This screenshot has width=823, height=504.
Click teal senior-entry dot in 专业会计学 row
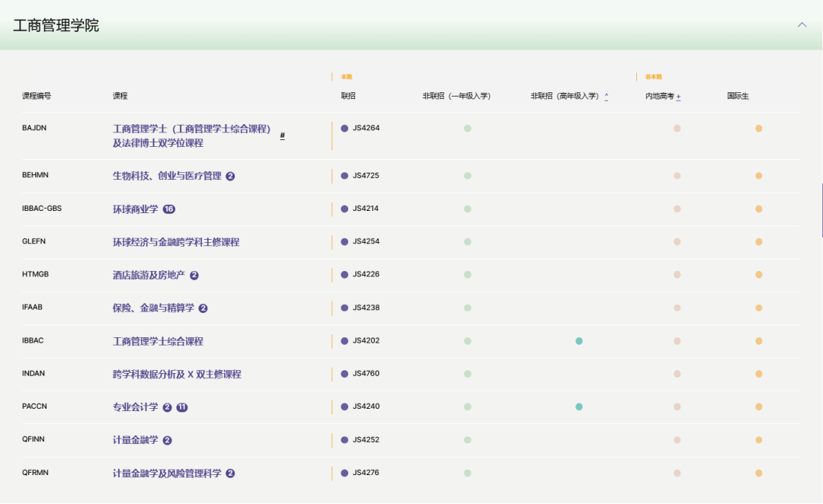[x=579, y=407]
